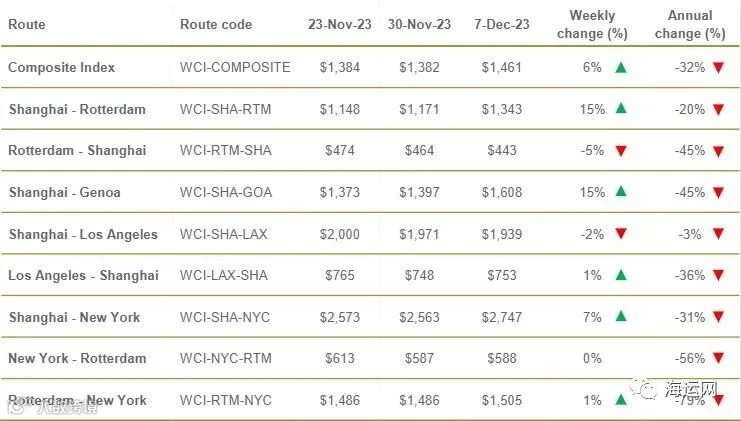Viewport: 741px width, 421px height.
Task: Click the 7-Dec-23 column header
Action: pyautogui.click(x=502, y=25)
